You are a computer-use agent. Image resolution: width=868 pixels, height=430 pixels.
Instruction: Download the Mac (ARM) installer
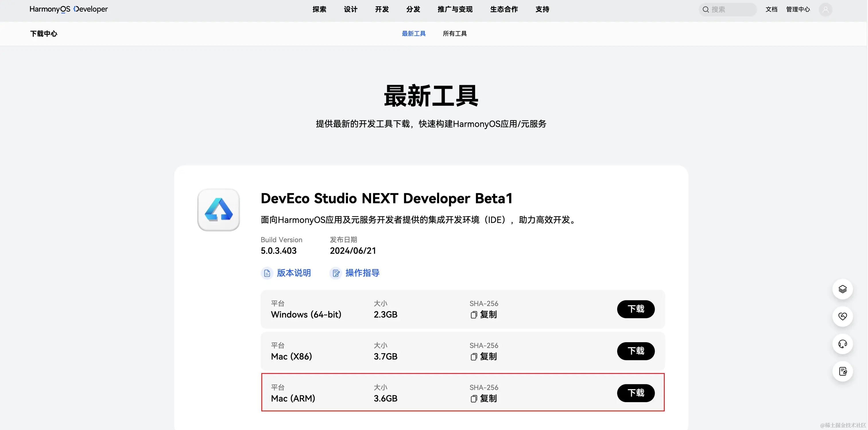(635, 393)
